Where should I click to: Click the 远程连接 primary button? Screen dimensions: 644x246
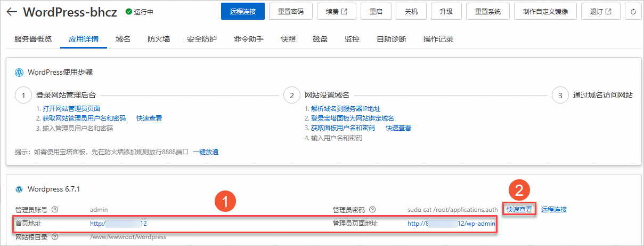pyautogui.click(x=242, y=11)
